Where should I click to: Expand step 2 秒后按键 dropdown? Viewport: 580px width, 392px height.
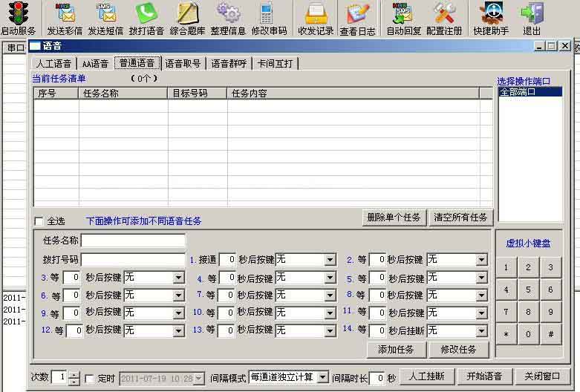(x=481, y=260)
